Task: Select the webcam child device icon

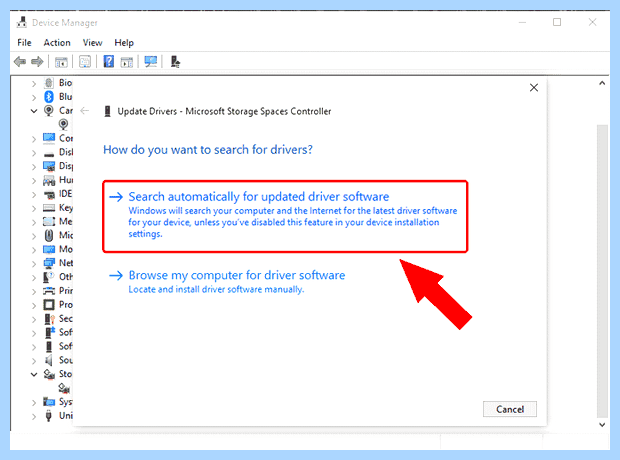Action: tap(63, 124)
